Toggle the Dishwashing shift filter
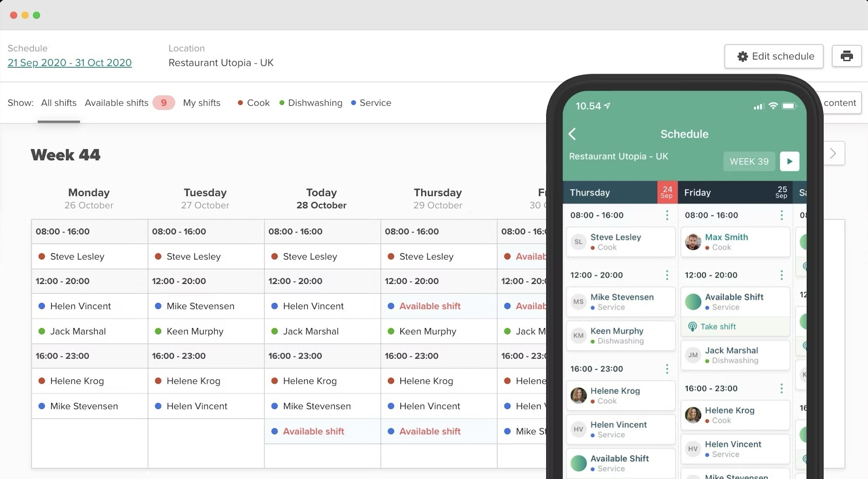This screenshot has width=868, height=479. pyautogui.click(x=282, y=103)
